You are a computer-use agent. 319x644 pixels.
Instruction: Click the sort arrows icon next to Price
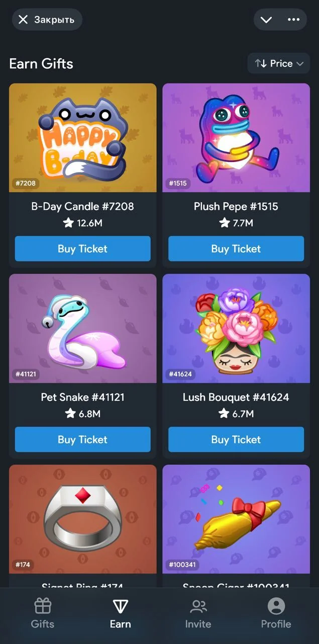pyautogui.click(x=260, y=63)
